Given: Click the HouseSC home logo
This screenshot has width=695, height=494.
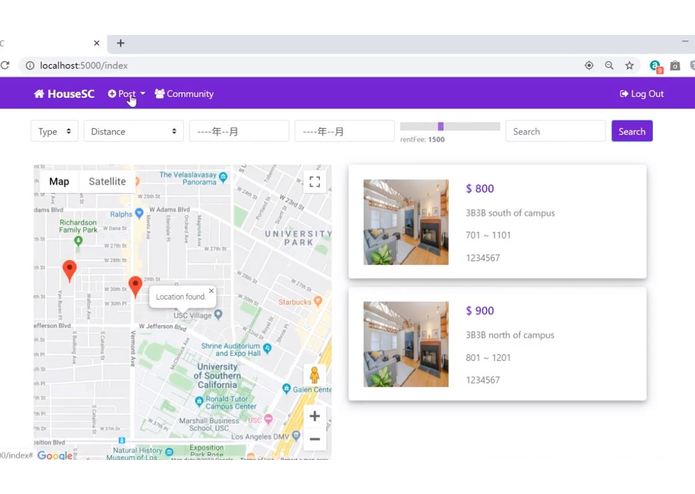Looking at the screenshot, I should pyautogui.click(x=64, y=94).
